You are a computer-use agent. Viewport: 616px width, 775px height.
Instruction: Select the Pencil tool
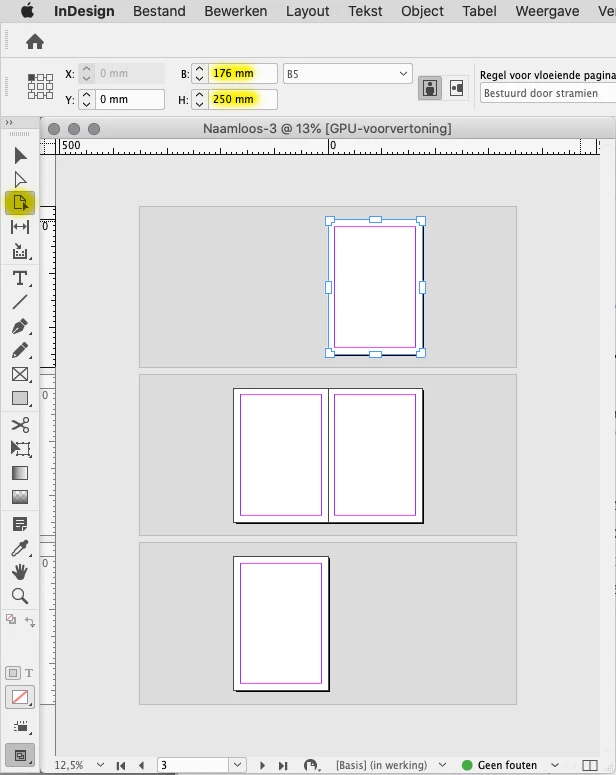(x=20, y=350)
